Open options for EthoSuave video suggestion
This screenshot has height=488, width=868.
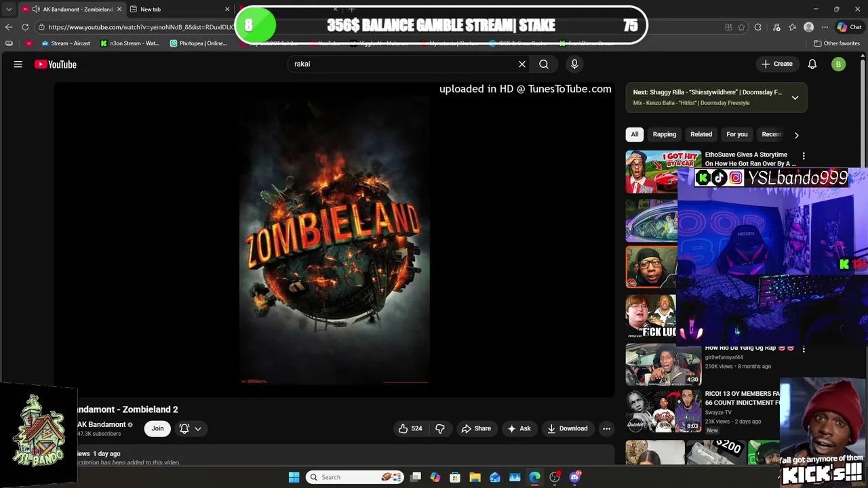point(804,156)
